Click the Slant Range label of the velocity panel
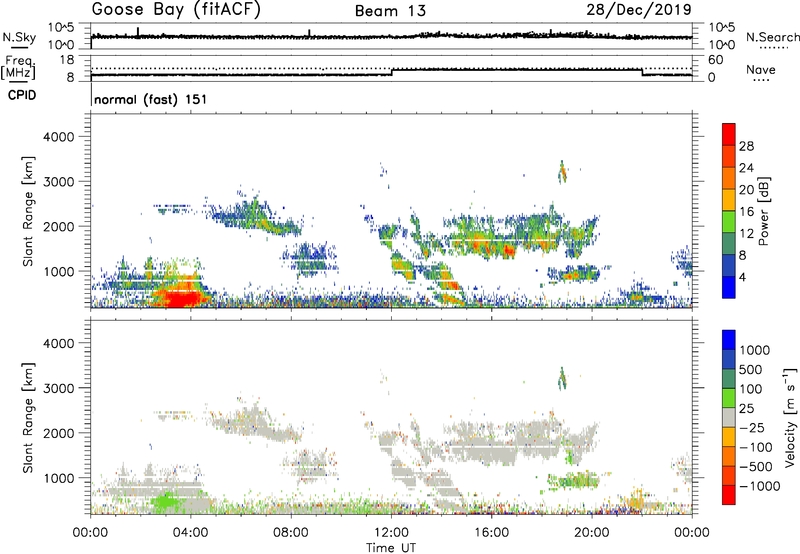 (x=28, y=417)
